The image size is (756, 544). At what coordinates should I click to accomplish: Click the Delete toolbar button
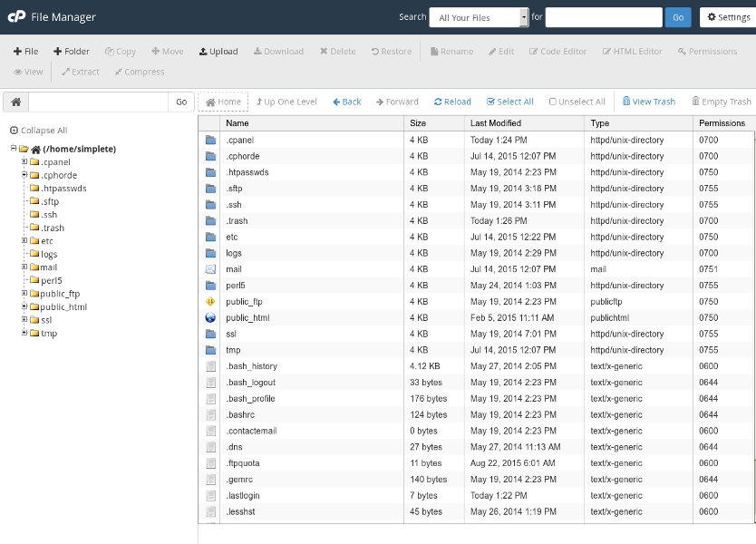point(337,51)
